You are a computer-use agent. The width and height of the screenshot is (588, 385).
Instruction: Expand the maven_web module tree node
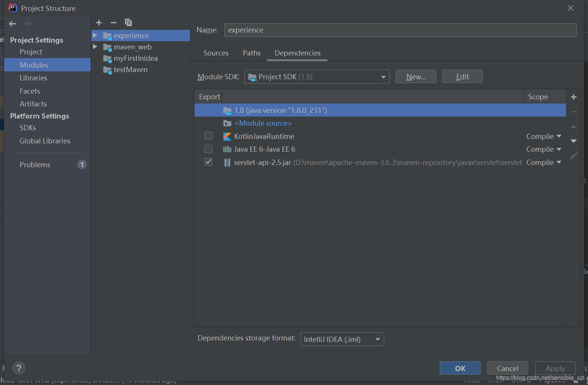pyautogui.click(x=95, y=46)
